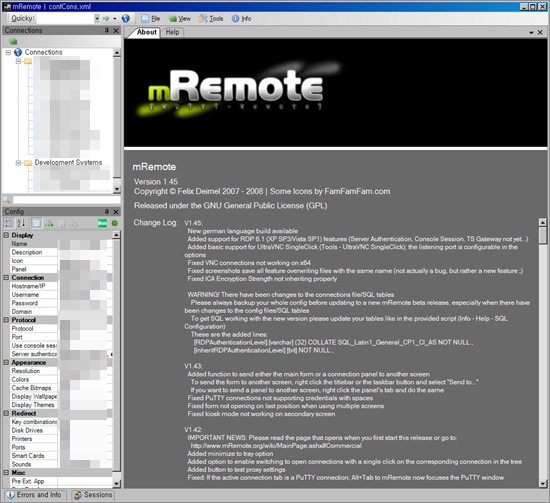Click the magnifier search icon

(x=6, y=200)
